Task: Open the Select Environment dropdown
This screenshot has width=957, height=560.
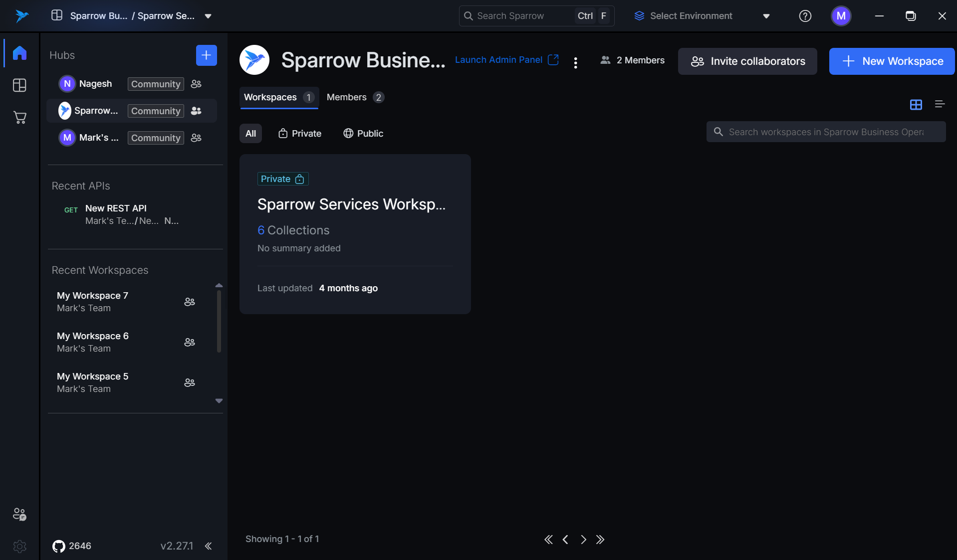Action: coord(702,16)
